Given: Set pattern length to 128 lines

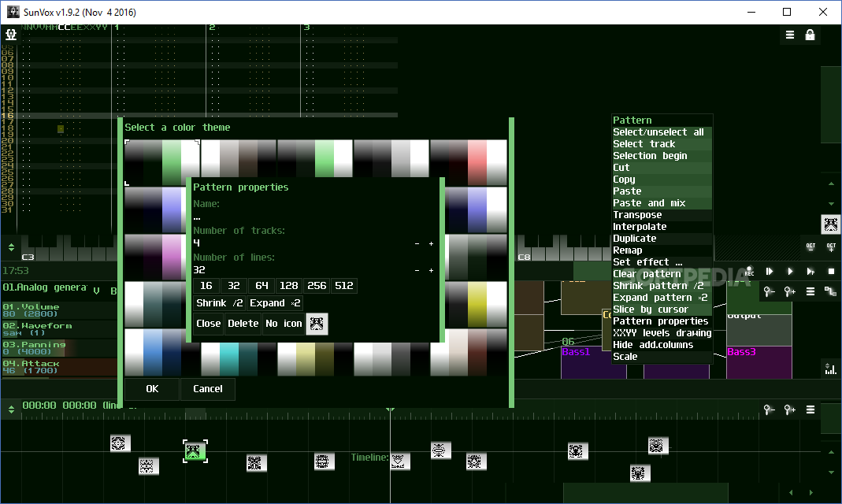Looking at the screenshot, I should (x=289, y=286).
